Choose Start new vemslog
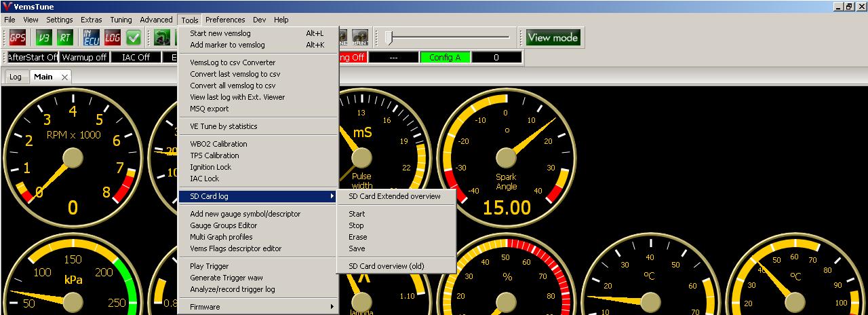The width and height of the screenshot is (868, 315). click(x=258, y=33)
